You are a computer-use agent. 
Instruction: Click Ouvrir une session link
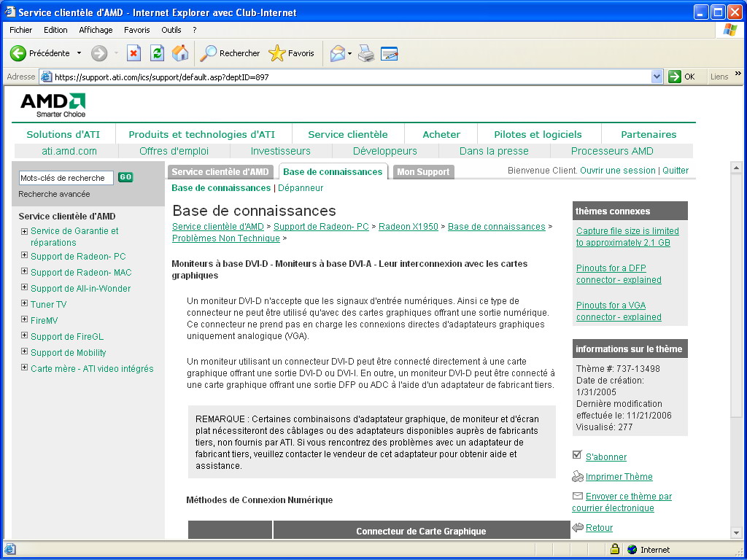pyautogui.click(x=617, y=171)
